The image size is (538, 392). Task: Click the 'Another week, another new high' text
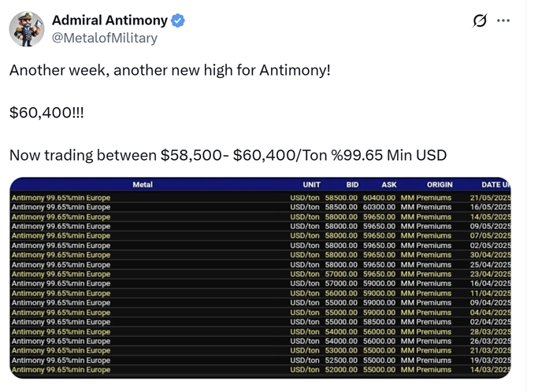169,70
